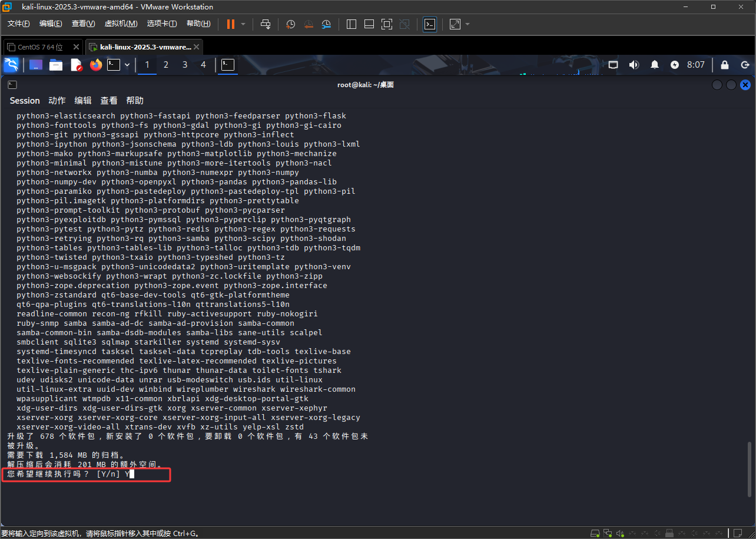Select the terminal window taskbar button
The width and height of the screenshot is (756, 539).
(228, 65)
